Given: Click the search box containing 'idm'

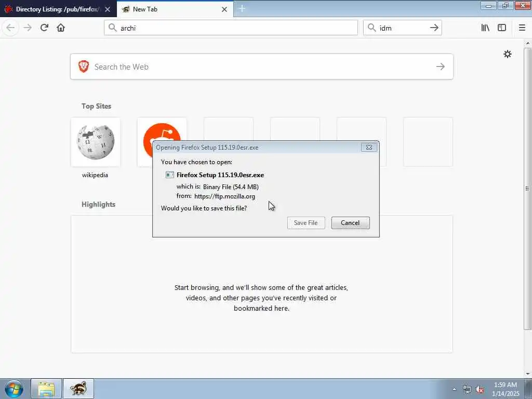Looking at the screenshot, I should click(x=403, y=28).
